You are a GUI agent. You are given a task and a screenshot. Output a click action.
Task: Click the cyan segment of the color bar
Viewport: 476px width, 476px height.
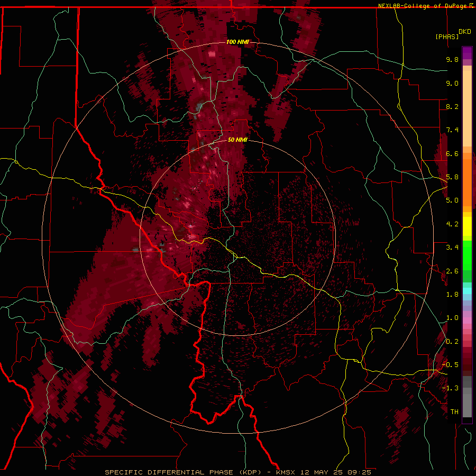pyautogui.click(x=467, y=291)
